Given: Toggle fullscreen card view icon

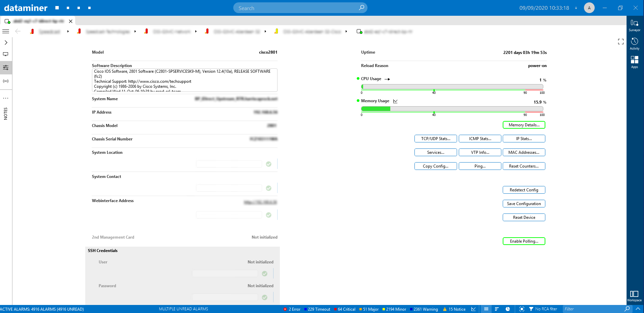Looking at the screenshot, I should (621, 42).
